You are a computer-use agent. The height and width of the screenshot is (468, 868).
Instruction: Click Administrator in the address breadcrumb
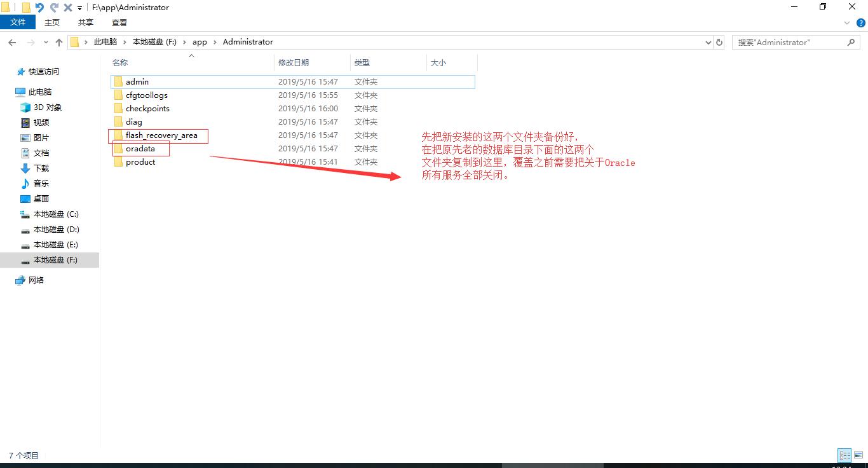pyautogui.click(x=248, y=42)
